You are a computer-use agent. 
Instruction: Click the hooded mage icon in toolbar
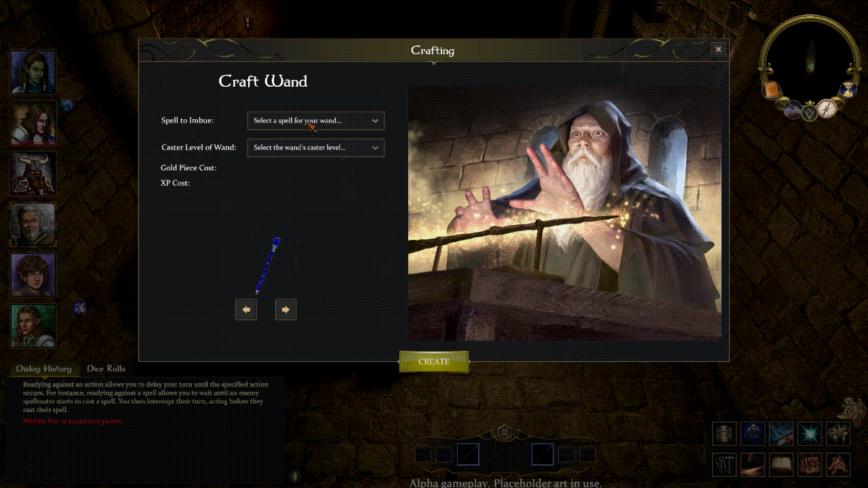point(753,433)
